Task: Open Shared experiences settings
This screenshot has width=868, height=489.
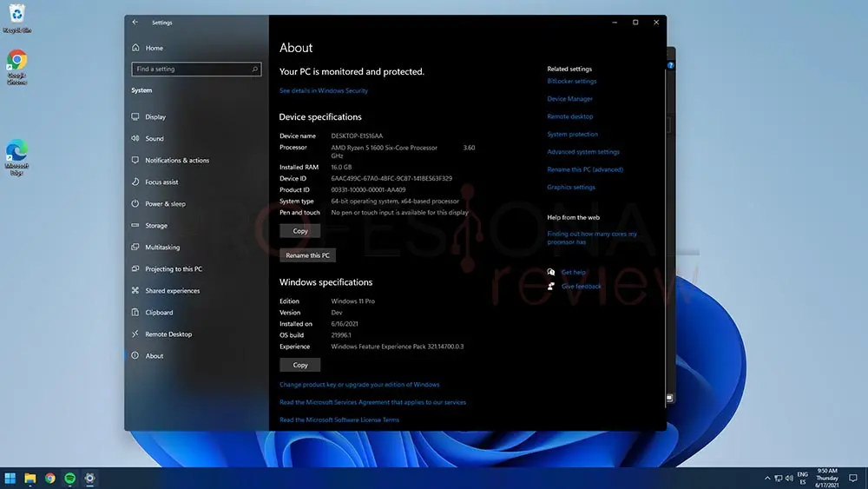Action: point(166,291)
